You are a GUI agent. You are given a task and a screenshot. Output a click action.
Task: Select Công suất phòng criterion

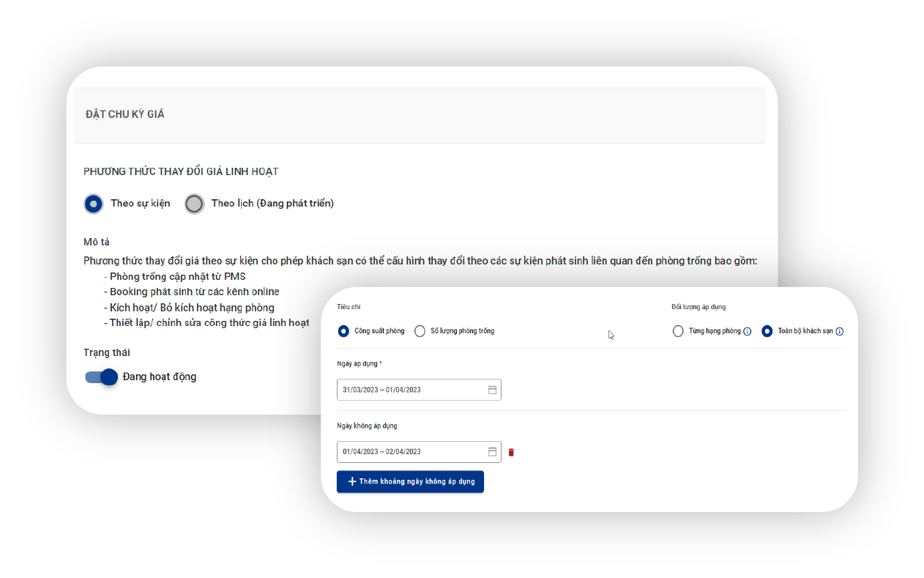coord(343,331)
